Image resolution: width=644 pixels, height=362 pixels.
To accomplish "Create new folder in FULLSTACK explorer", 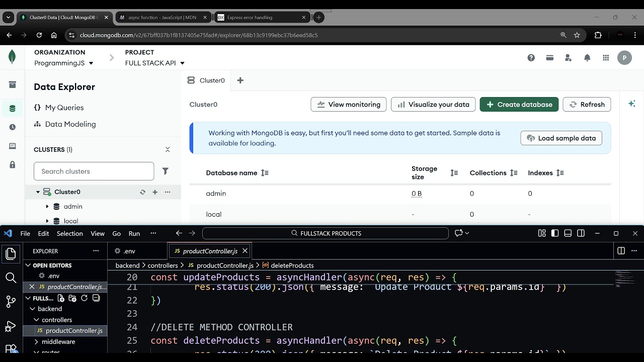I will click(x=72, y=298).
